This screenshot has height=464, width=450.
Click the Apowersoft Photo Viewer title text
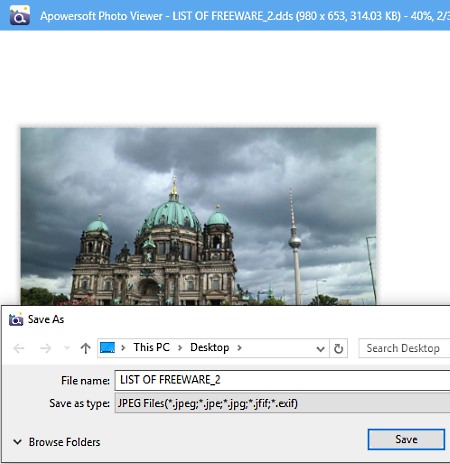coord(101,16)
